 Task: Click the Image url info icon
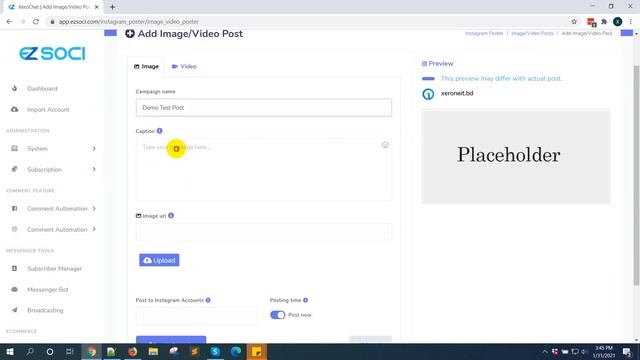tap(171, 216)
